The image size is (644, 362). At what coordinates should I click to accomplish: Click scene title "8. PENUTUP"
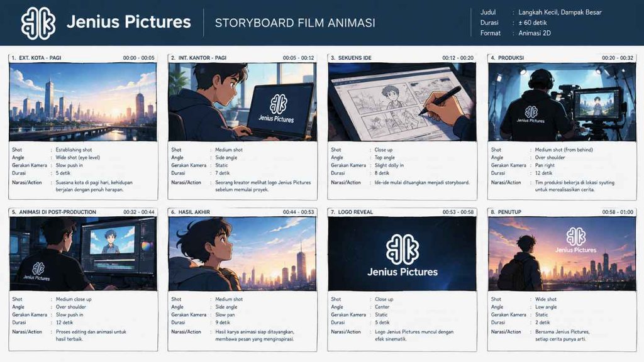point(506,212)
